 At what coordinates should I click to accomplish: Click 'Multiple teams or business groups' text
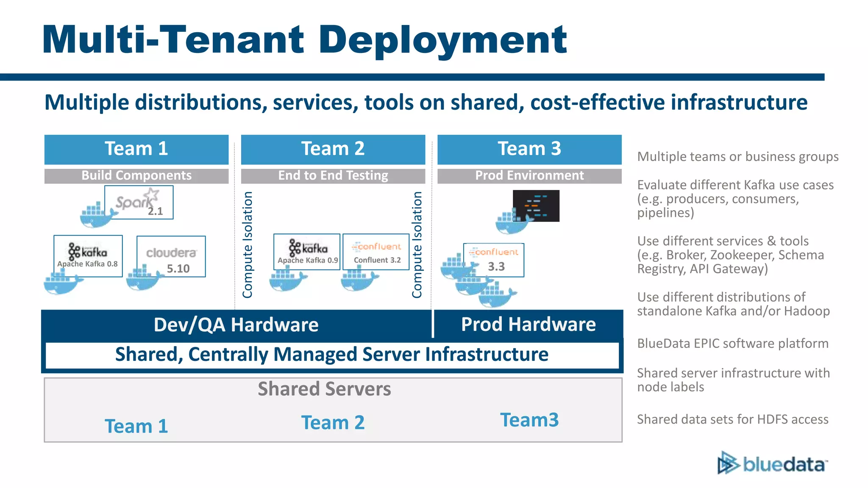coord(738,157)
